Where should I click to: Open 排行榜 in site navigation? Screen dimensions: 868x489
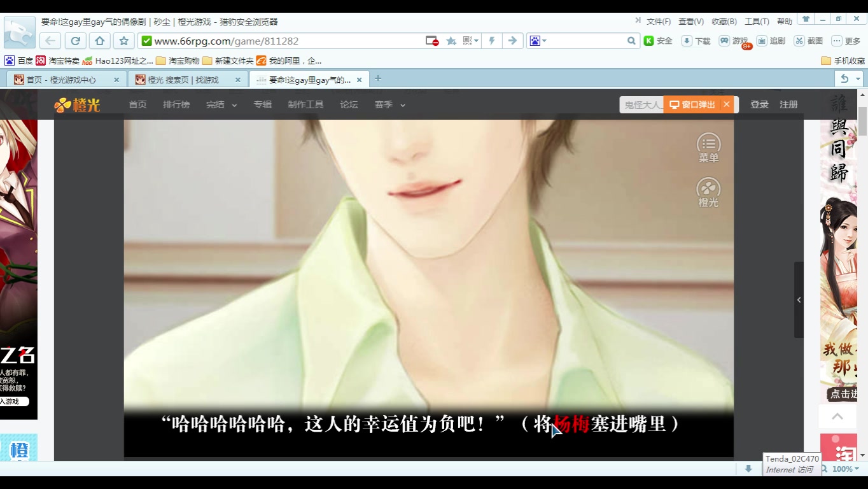pos(176,104)
